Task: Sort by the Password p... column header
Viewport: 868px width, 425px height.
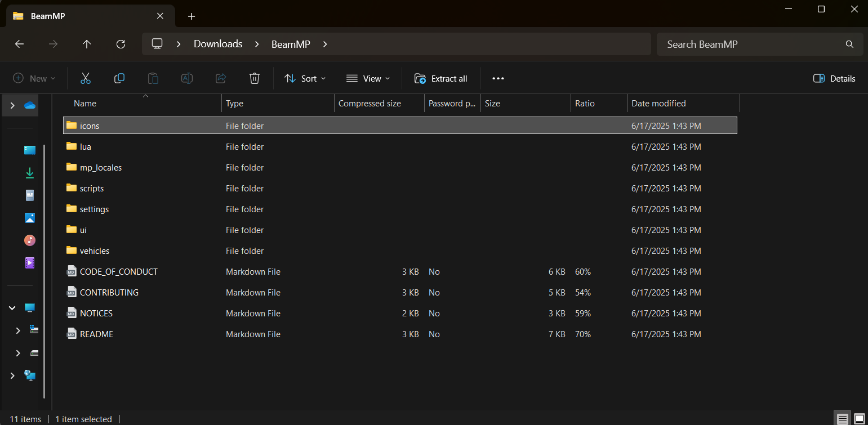Action: click(452, 104)
